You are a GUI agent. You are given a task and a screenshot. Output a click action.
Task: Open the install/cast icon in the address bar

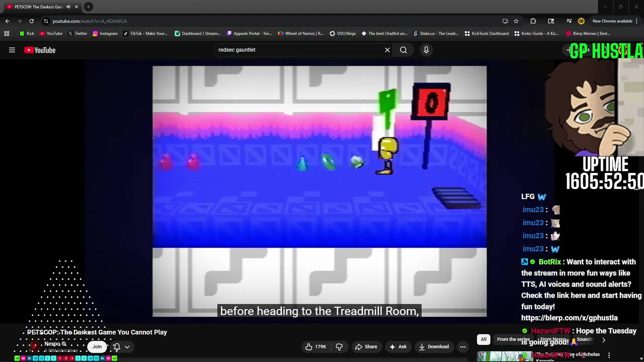pos(505,21)
